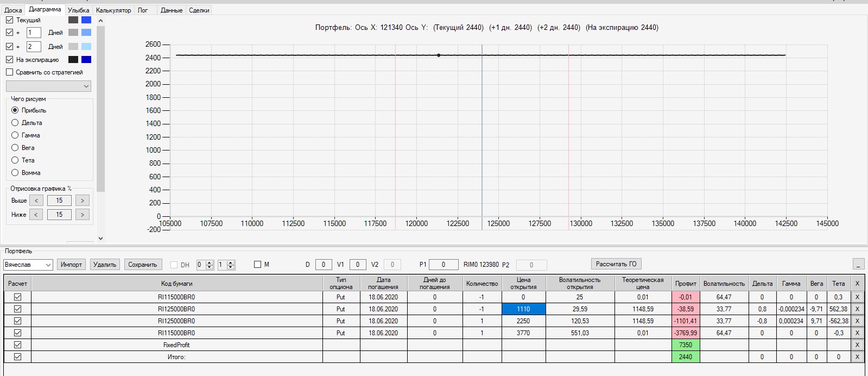The image size is (868, 376).
Task: Toggle the Текущий checkbox
Action: 9,20
